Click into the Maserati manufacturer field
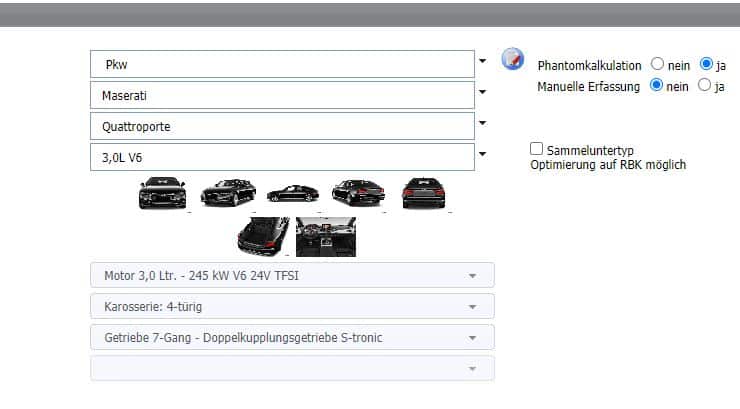Image resolution: width=740 pixels, height=409 pixels. point(282,95)
